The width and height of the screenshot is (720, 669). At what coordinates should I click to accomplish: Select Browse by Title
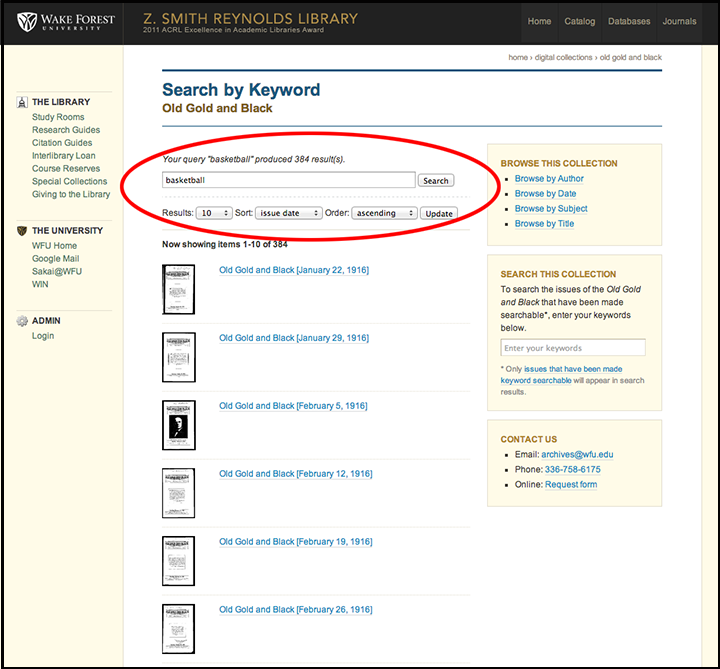pos(544,224)
